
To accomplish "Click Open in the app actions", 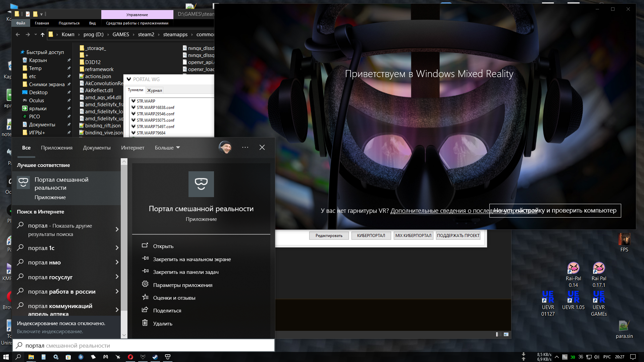I will point(163,246).
